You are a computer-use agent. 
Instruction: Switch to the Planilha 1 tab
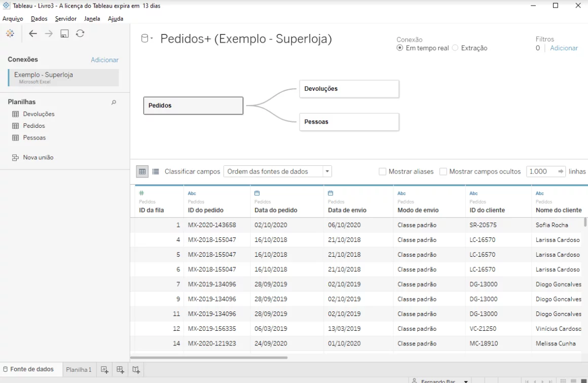pos(79,370)
